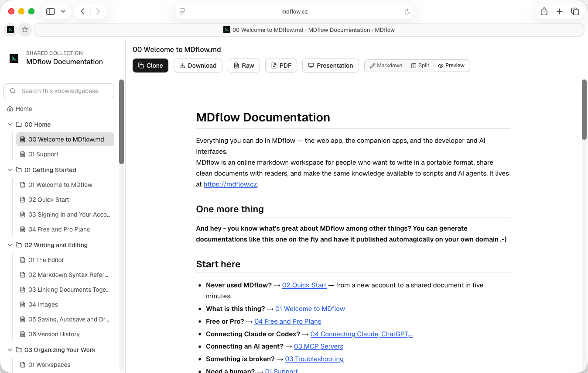
Task: Open 01 The Editor document
Action: [65, 260]
